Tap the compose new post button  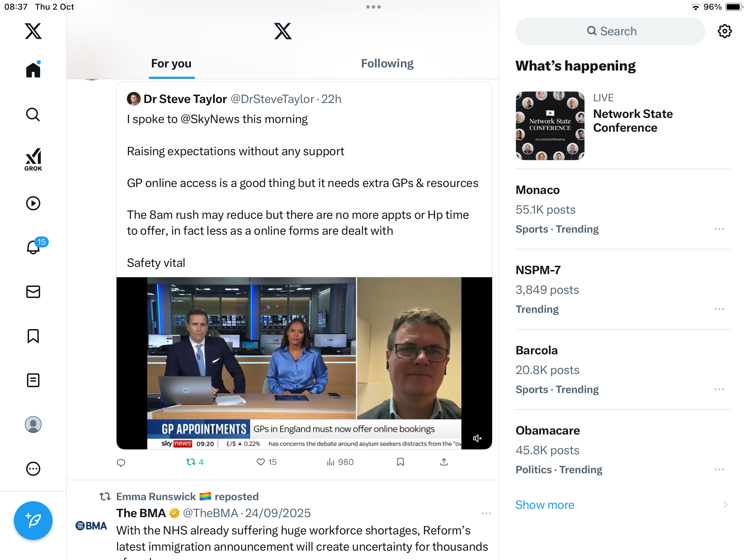[x=33, y=520]
